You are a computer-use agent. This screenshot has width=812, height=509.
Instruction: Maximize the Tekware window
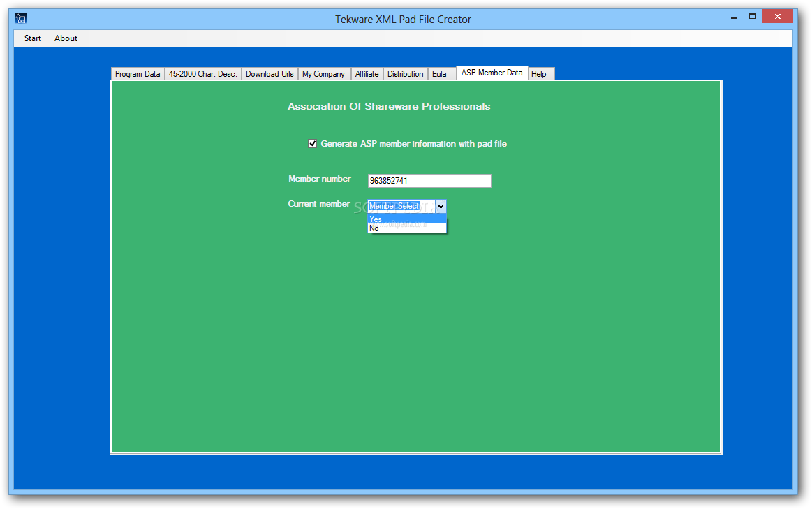753,17
